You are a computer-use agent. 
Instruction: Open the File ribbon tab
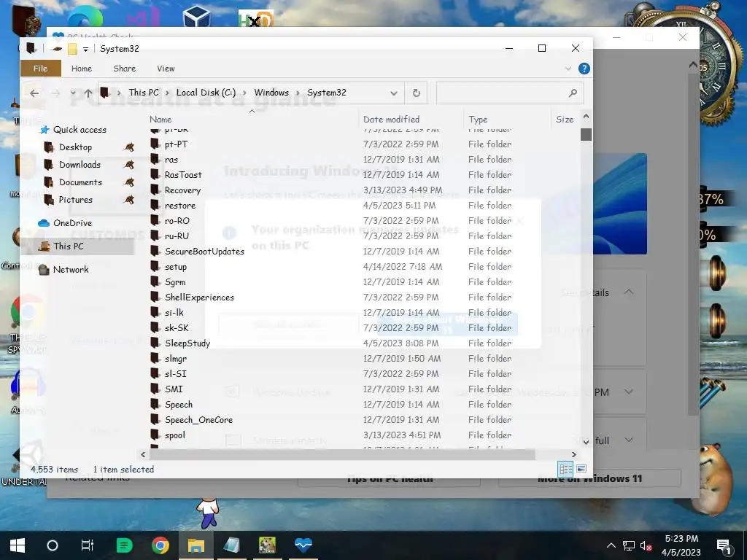click(41, 69)
